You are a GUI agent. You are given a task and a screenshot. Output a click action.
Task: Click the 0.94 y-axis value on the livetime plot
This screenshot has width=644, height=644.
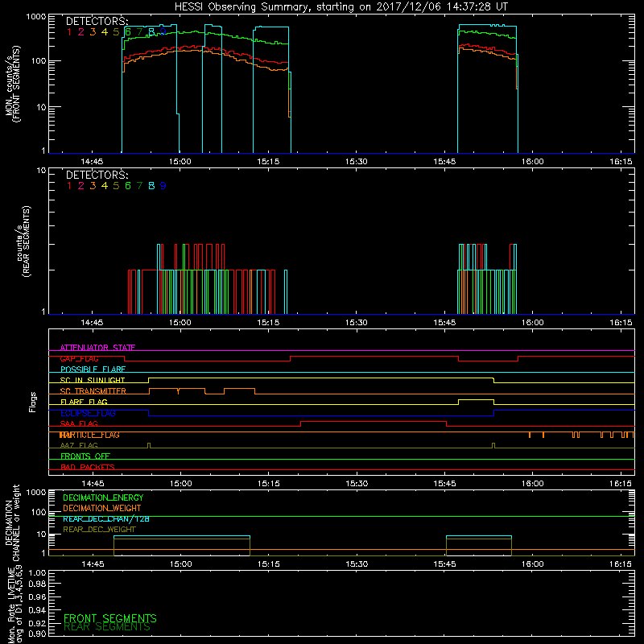[37, 609]
